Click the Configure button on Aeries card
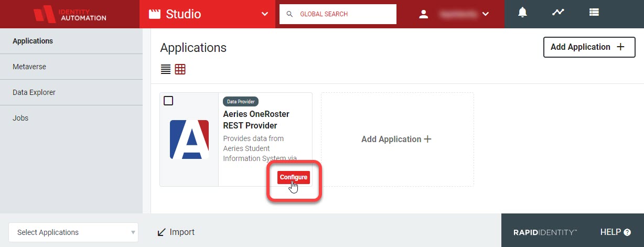Screen dimensions: 644x247 pyautogui.click(x=294, y=177)
